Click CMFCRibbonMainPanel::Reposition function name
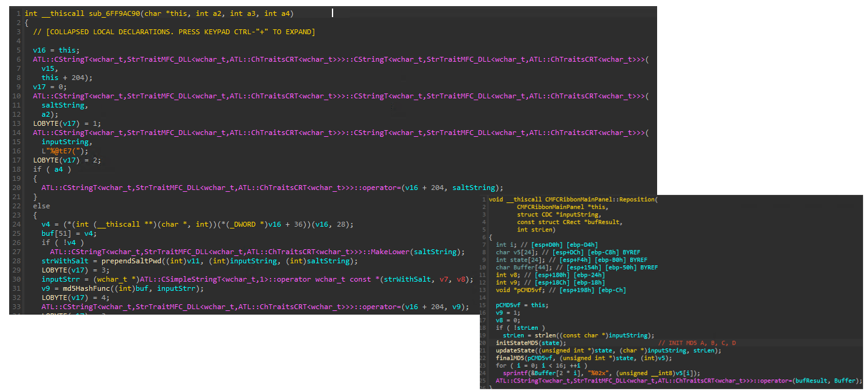 click(598, 200)
